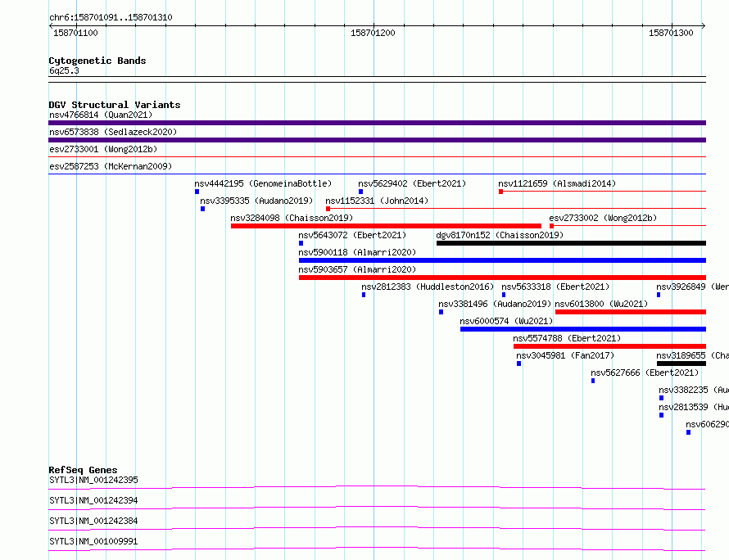Select the nsv1121659 (Alsmadi2014) label
The image size is (729, 560).
tap(557, 183)
